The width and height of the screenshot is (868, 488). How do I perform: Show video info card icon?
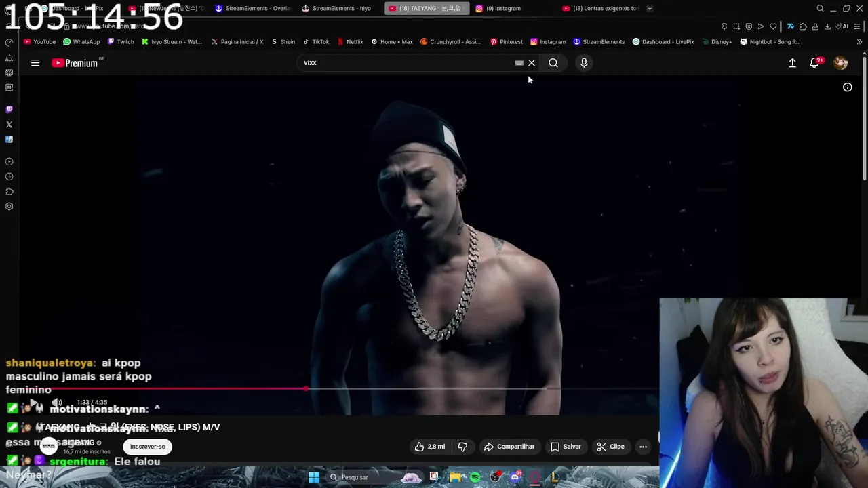click(848, 87)
